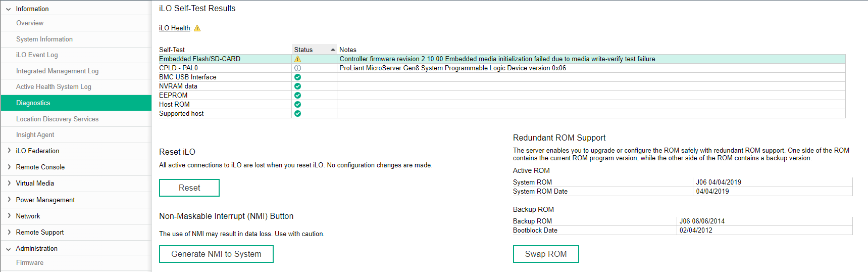Click the Supported host green check icon
Image resolution: width=868 pixels, height=272 pixels.
[x=297, y=114]
